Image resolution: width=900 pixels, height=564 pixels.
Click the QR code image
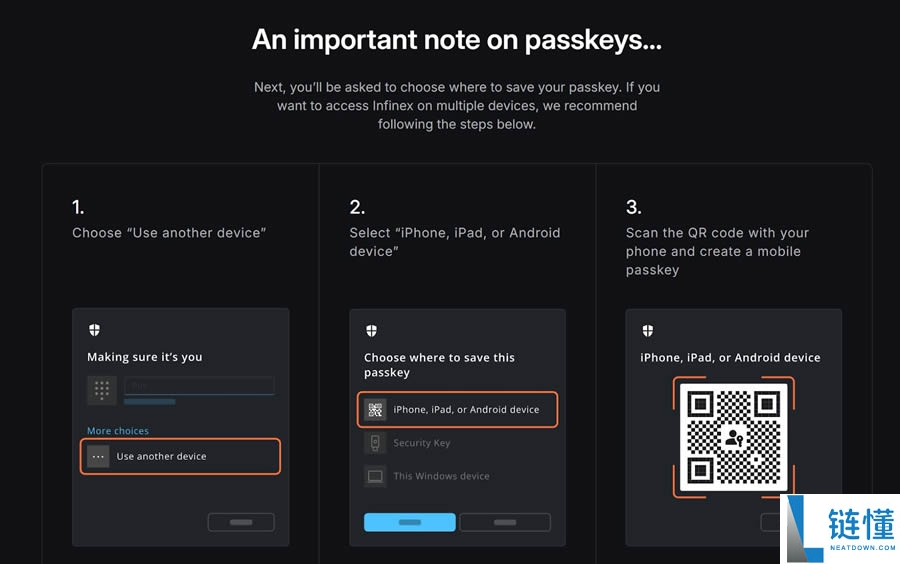coord(734,438)
